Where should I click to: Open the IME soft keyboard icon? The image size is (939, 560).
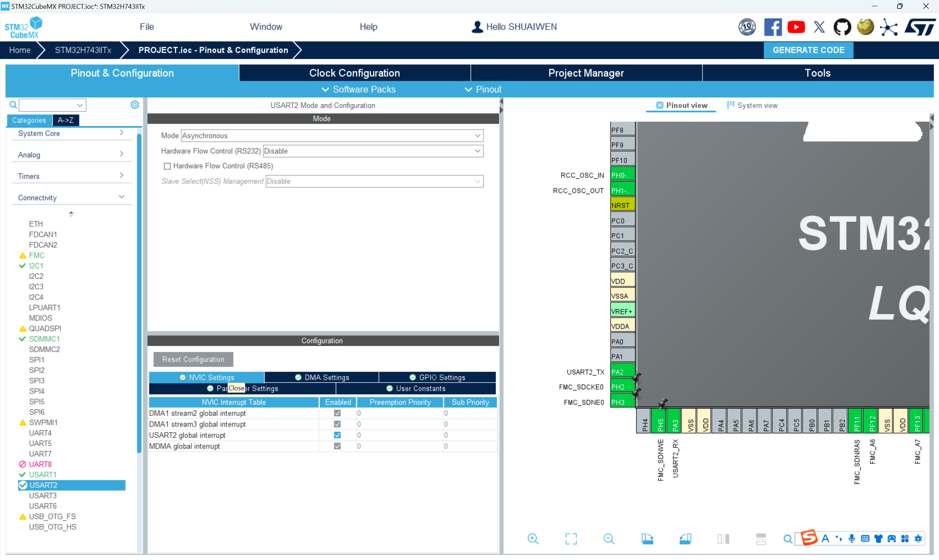coord(865,538)
